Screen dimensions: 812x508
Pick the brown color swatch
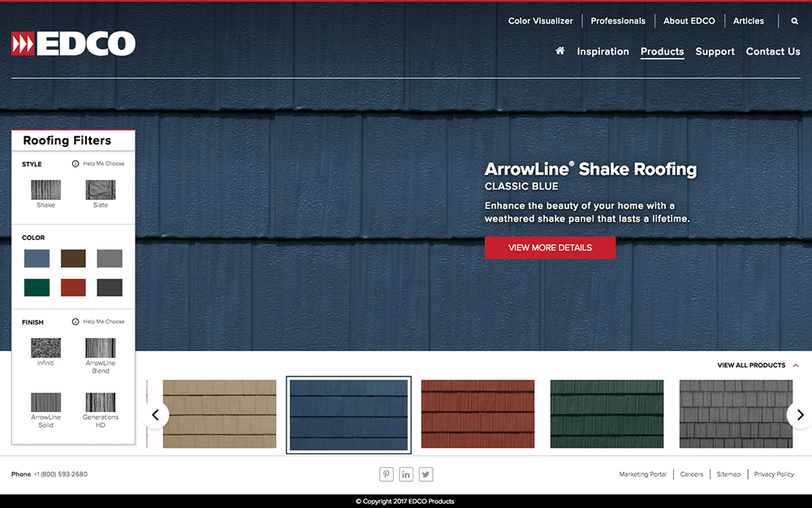(73, 258)
